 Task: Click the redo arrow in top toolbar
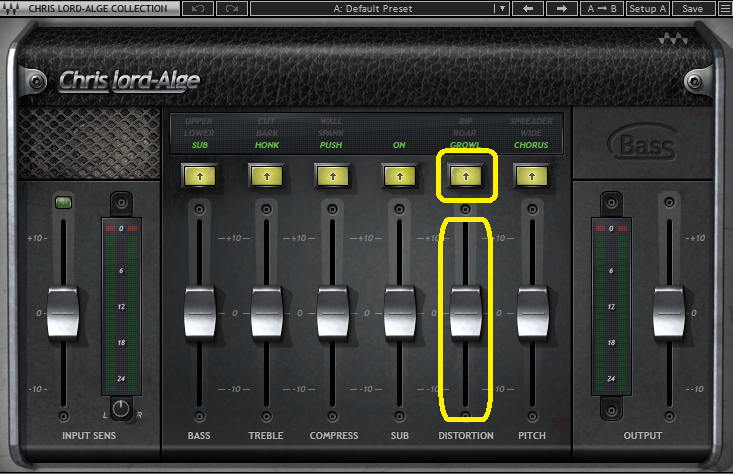pos(231,9)
